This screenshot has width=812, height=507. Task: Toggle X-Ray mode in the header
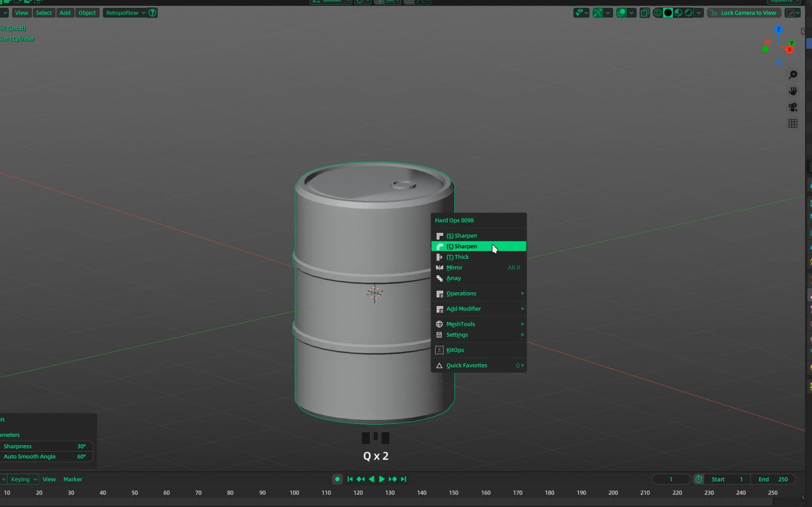click(x=644, y=13)
